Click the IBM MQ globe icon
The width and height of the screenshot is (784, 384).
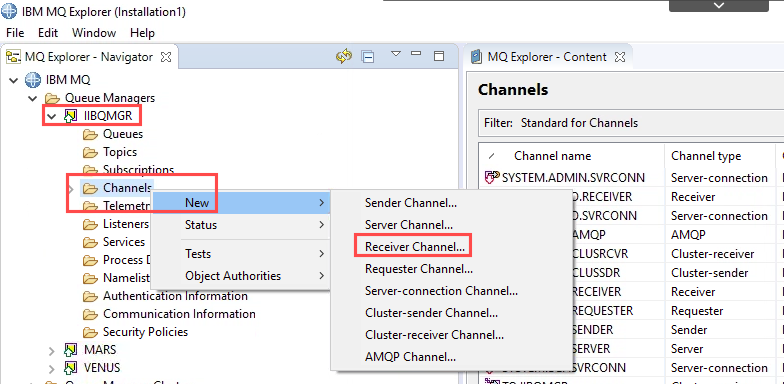point(32,80)
